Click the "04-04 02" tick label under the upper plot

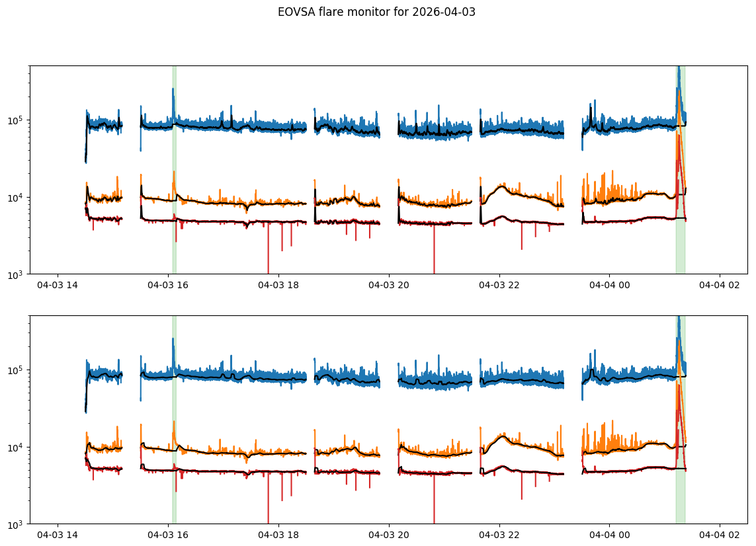coord(720,285)
